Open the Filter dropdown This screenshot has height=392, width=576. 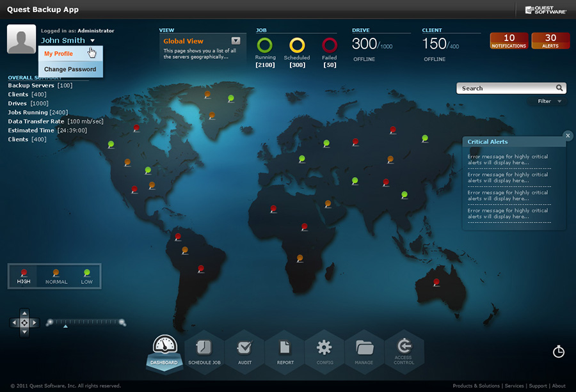pos(549,101)
